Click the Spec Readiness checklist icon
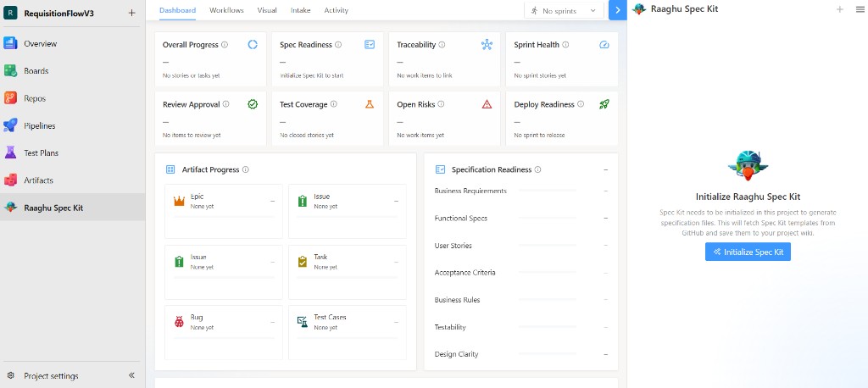 [x=370, y=45]
